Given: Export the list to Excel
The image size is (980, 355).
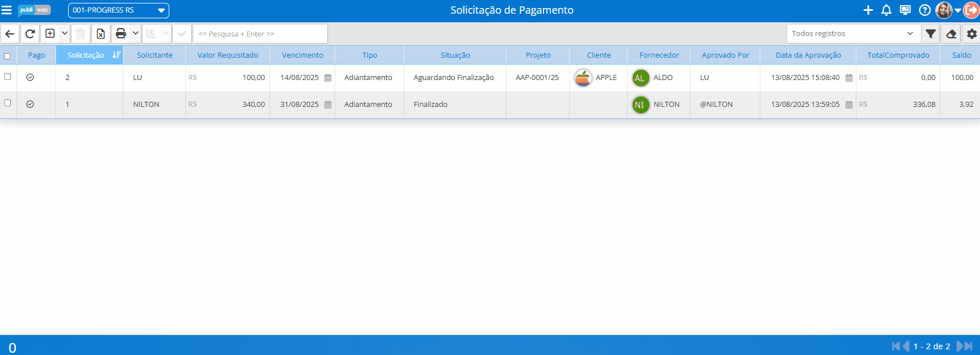Looking at the screenshot, I should (x=101, y=34).
